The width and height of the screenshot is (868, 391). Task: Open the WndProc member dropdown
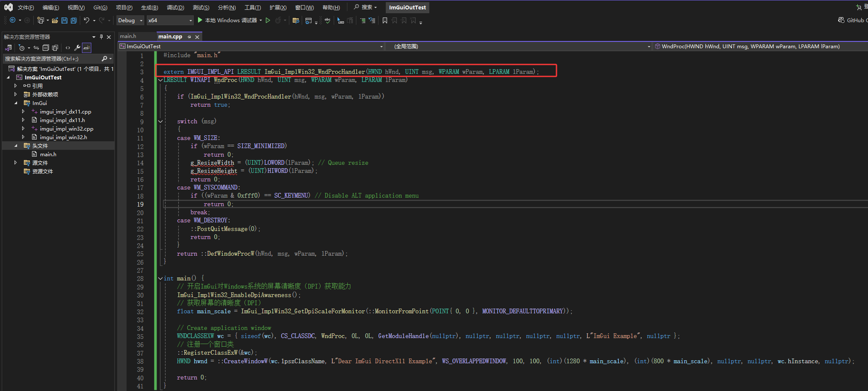click(761, 46)
